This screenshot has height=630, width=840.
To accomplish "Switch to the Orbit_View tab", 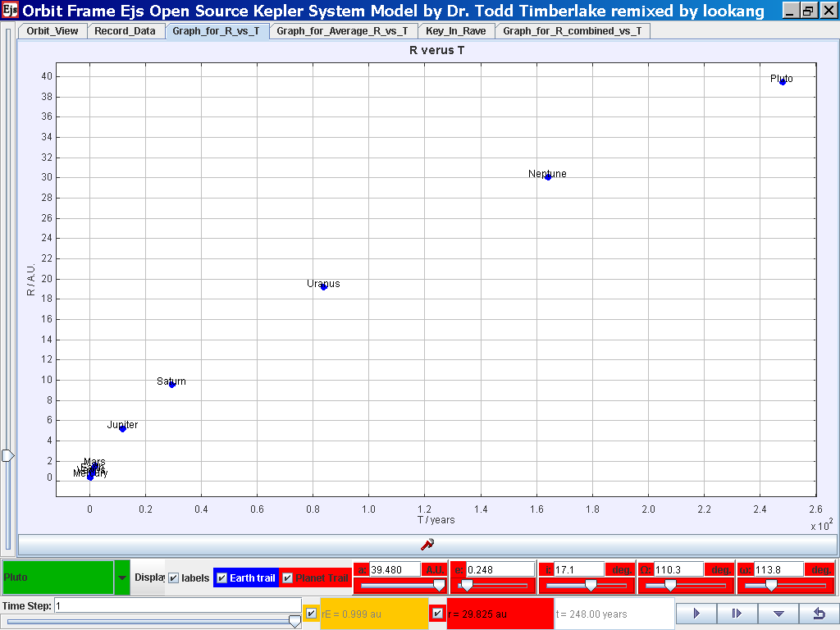I will (52, 31).
